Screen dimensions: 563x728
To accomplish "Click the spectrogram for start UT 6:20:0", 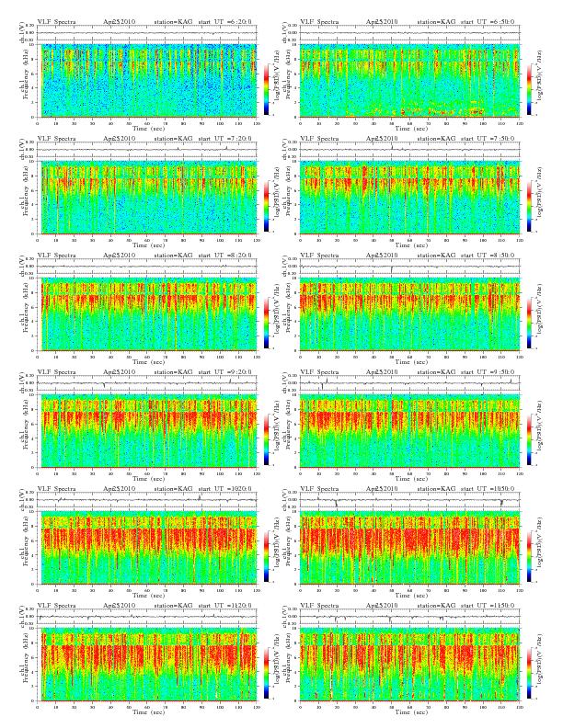I will tap(149, 81).
